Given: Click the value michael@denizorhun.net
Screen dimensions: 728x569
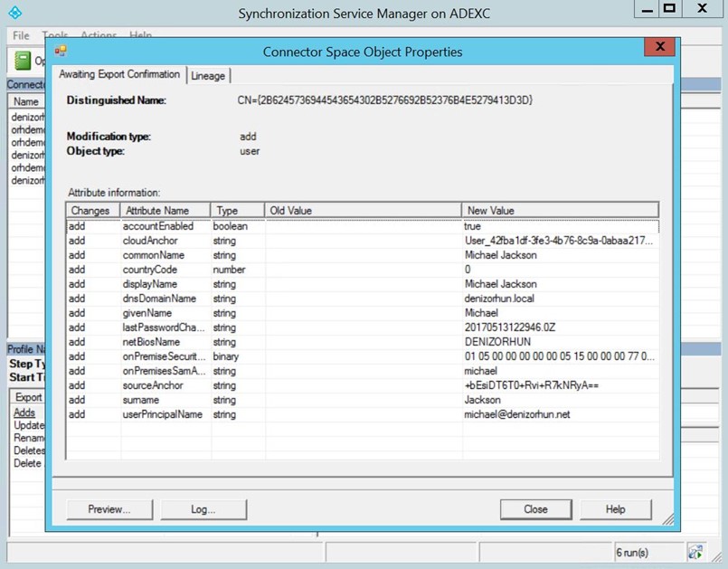Looking at the screenshot, I should [x=516, y=414].
